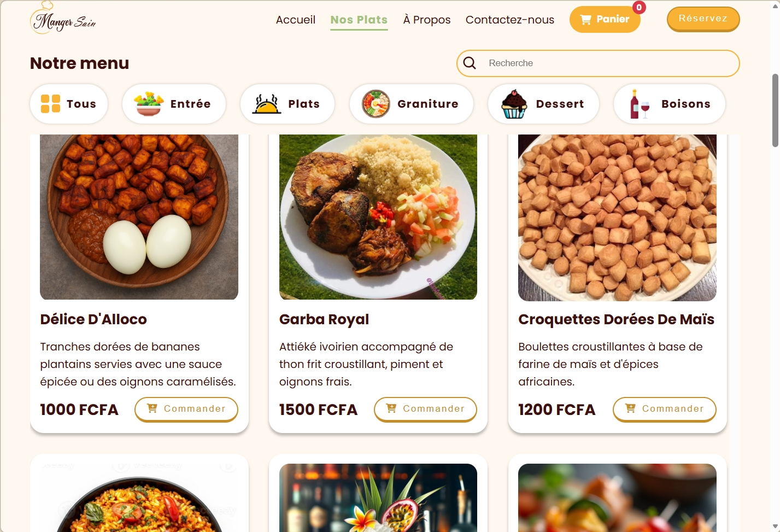
Task: Click the page vertical scrollbar thumb
Action: 775,110
